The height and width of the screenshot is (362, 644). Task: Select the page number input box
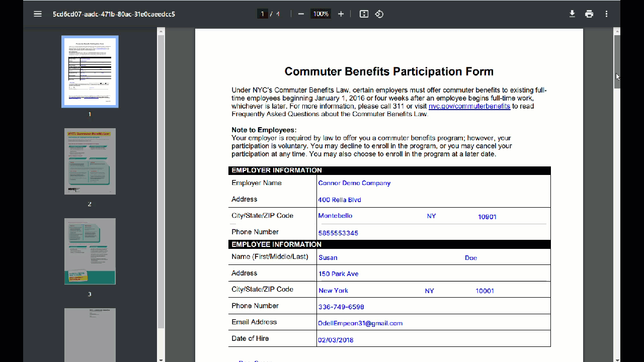point(263,14)
